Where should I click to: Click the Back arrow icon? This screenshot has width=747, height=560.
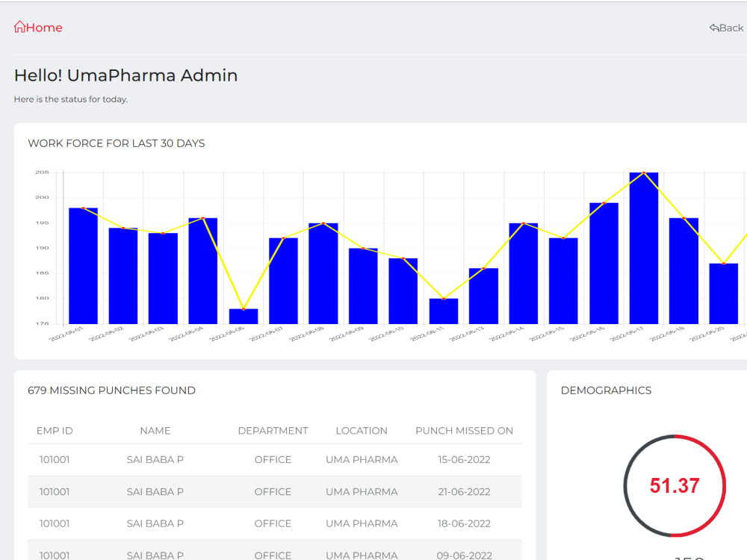click(713, 28)
